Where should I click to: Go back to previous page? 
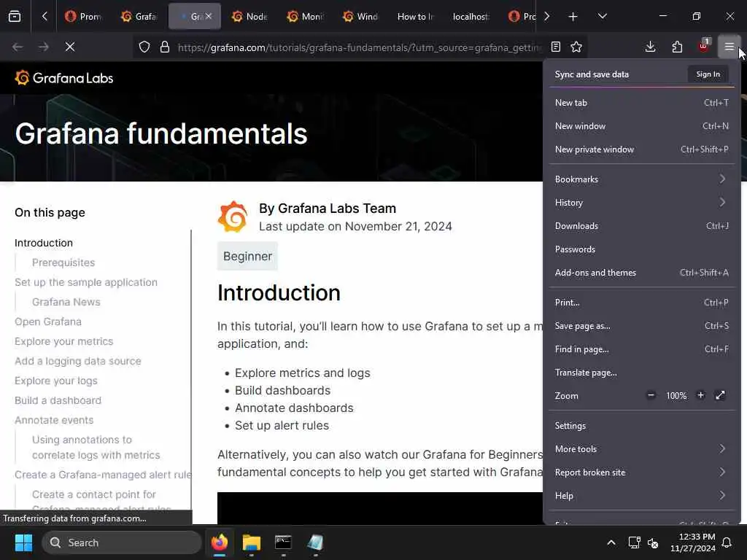[18, 47]
